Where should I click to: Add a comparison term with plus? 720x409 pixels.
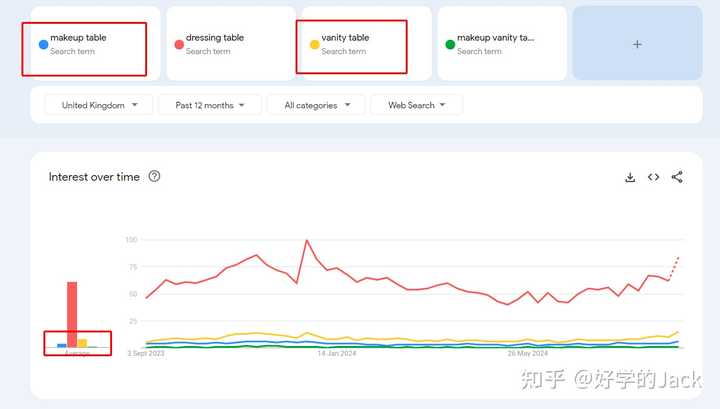tap(637, 44)
